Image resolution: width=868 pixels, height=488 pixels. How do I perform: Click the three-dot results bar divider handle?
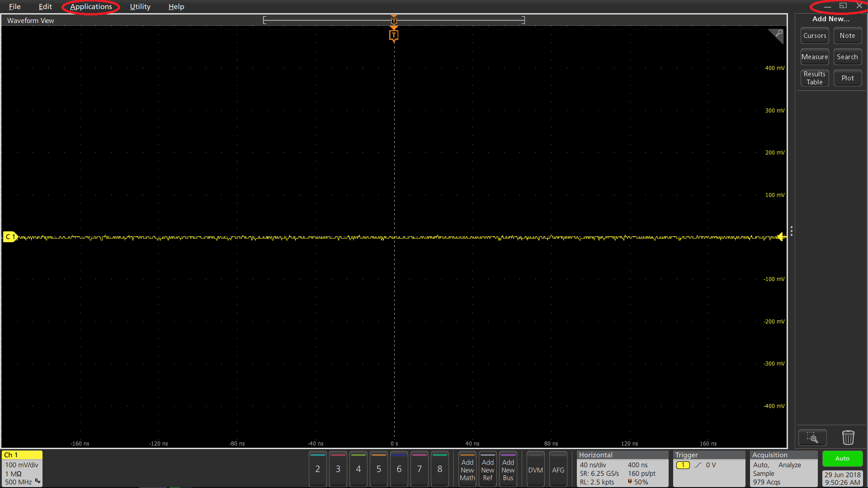(x=791, y=231)
